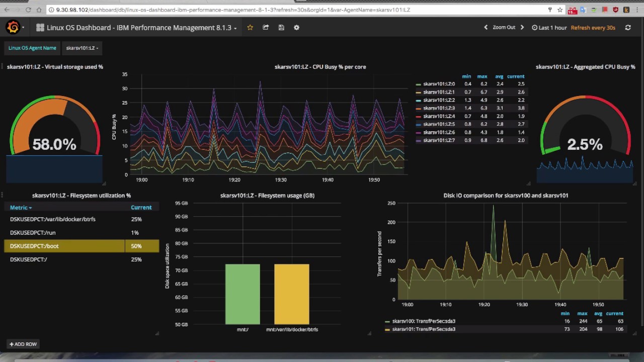Sort table by Metric column
The height and width of the screenshot is (362, 644).
(x=21, y=207)
